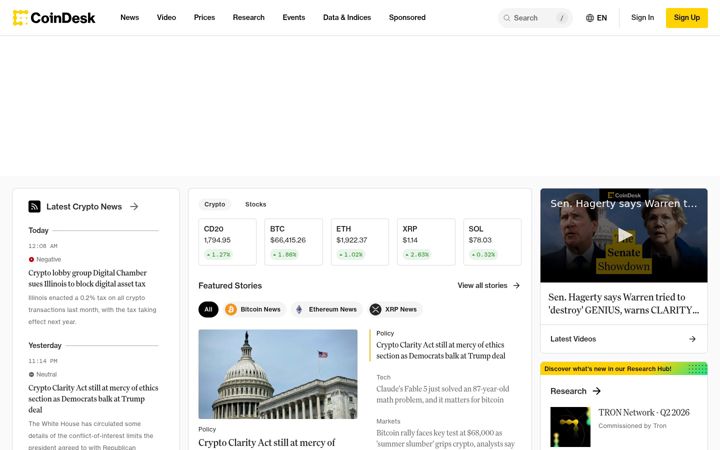Play the Senate Showdown video
The height and width of the screenshot is (450, 720).
click(x=624, y=235)
